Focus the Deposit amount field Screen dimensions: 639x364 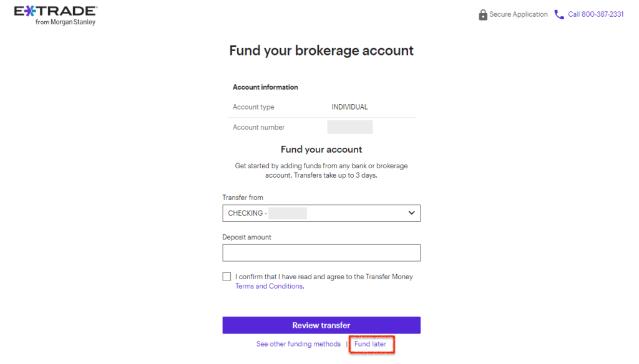click(321, 253)
